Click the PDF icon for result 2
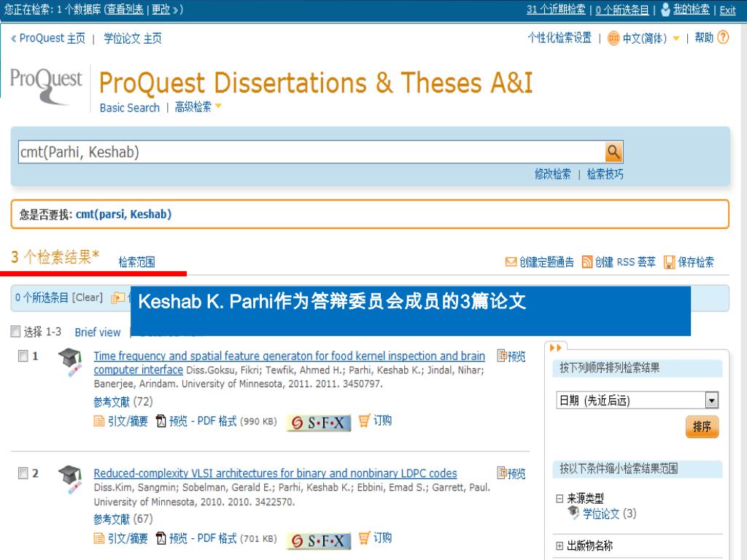 point(161,538)
